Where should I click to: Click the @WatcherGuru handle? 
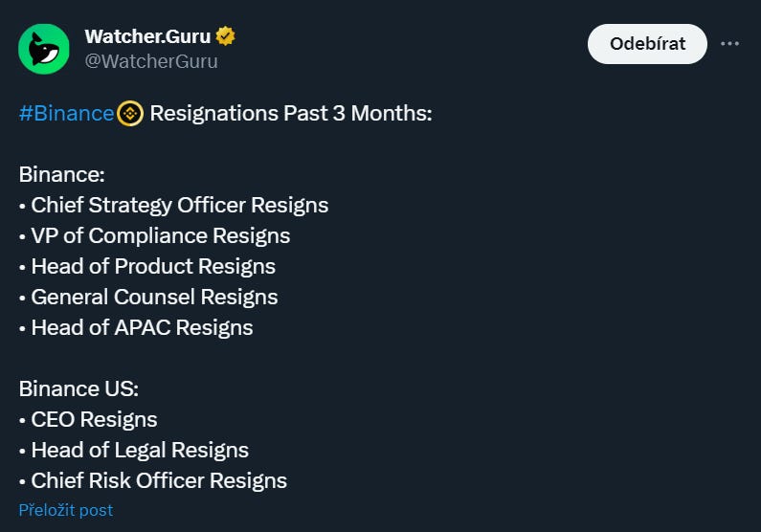click(x=151, y=61)
